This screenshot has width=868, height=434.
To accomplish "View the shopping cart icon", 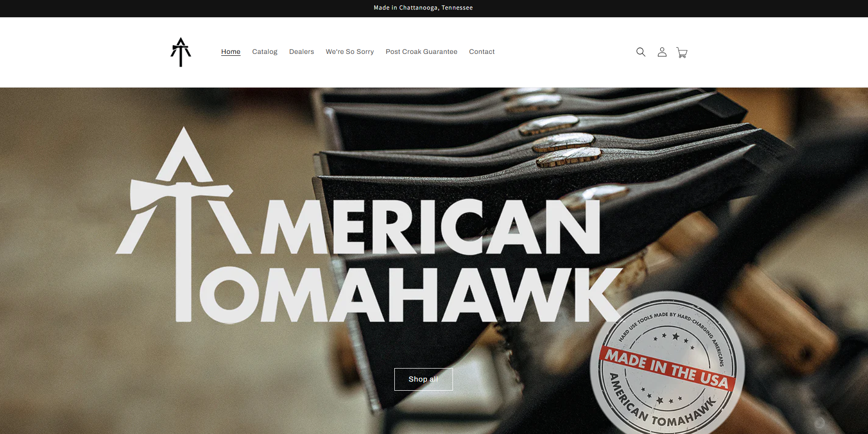I will [x=682, y=52].
